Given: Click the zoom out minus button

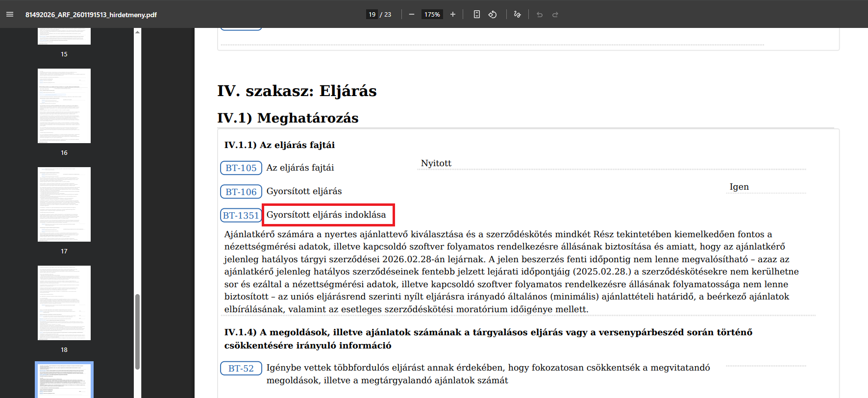Looking at the screenshot, I should (412, 15).
